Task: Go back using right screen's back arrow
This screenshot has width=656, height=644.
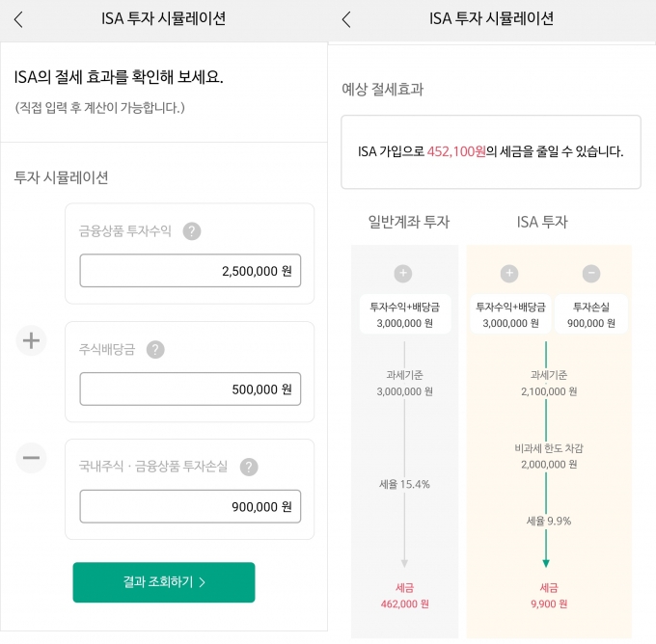Action: click(x=346, y=19)
